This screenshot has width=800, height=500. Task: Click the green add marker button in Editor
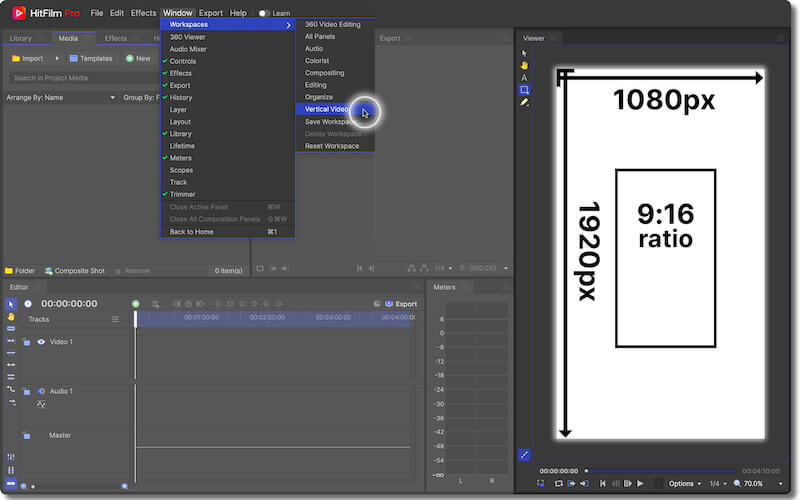136,304
